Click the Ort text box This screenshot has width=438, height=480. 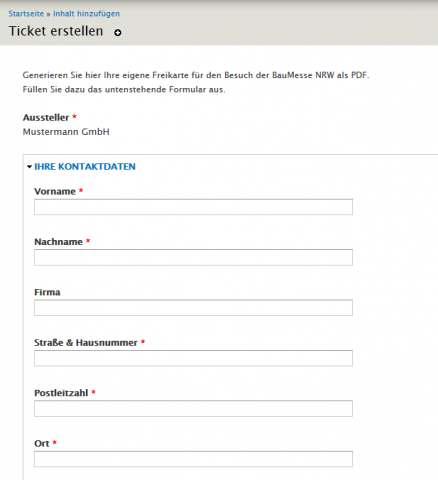[x=193, y=459]
